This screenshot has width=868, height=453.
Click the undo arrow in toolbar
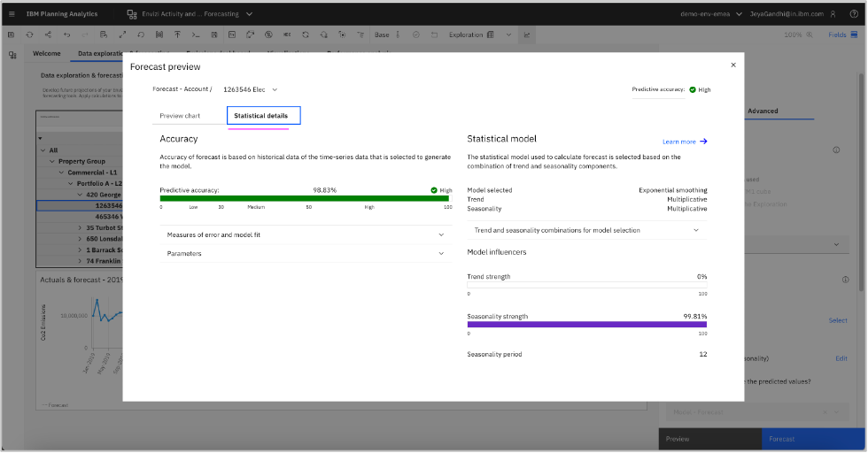(66, 35)
